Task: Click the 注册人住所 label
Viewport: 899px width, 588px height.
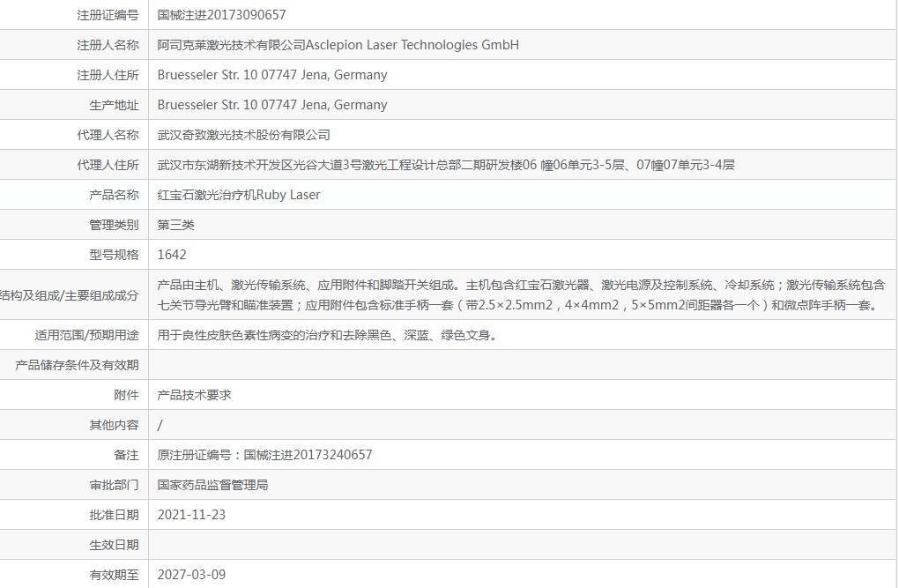Action: coord(108,75)
